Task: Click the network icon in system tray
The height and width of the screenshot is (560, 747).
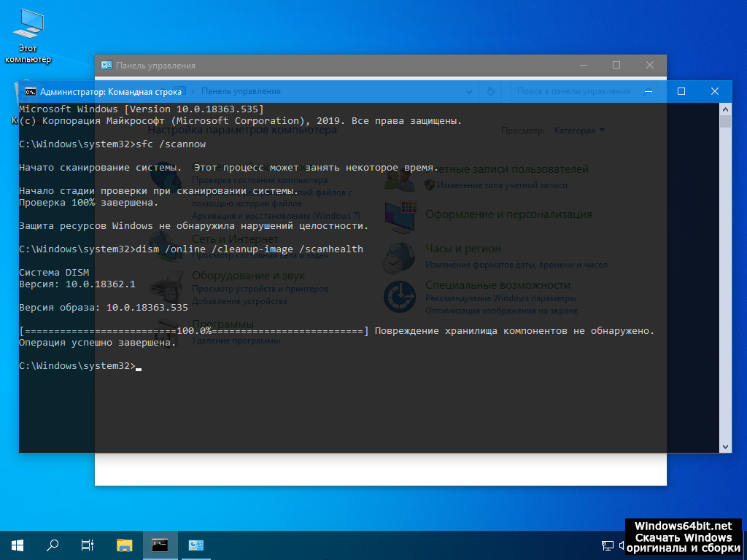Action: [607, 545]
